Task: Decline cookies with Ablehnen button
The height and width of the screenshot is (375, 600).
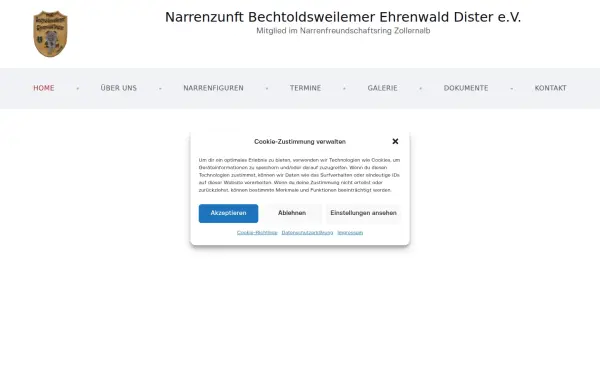Action: (292, 213)
